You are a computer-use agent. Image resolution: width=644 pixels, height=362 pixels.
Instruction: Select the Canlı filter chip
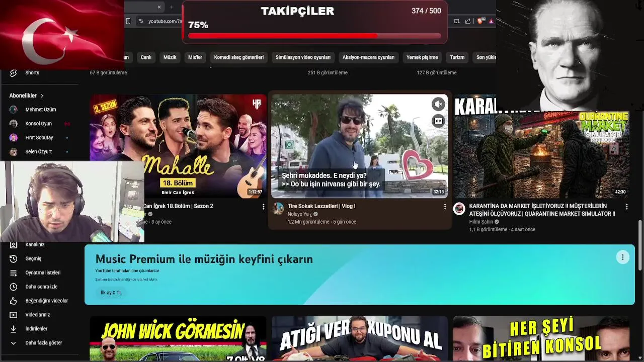pyautogui.click(x=146, y=57)
